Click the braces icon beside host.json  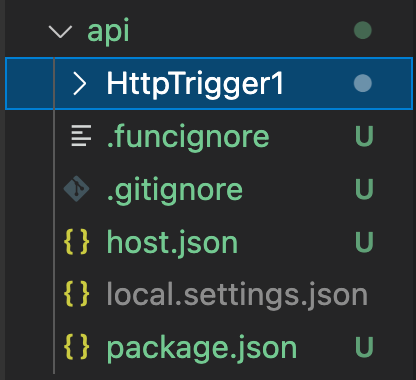coord(76,242)
